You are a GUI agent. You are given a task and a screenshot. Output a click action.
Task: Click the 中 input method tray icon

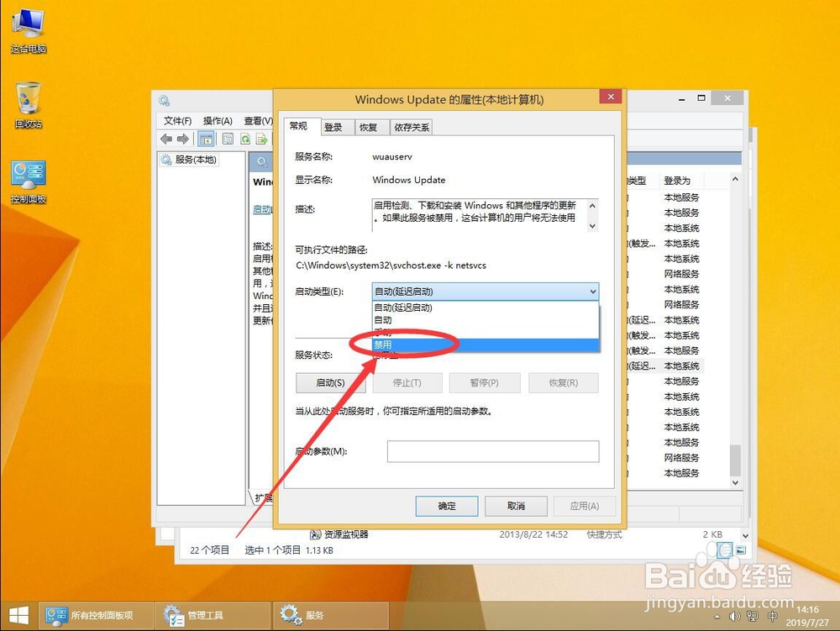773,617
